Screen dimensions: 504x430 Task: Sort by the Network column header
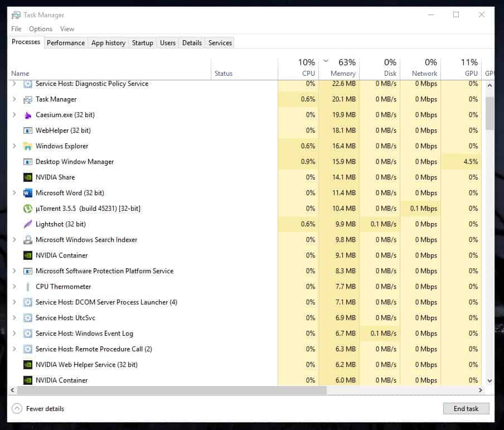point(421,69)
